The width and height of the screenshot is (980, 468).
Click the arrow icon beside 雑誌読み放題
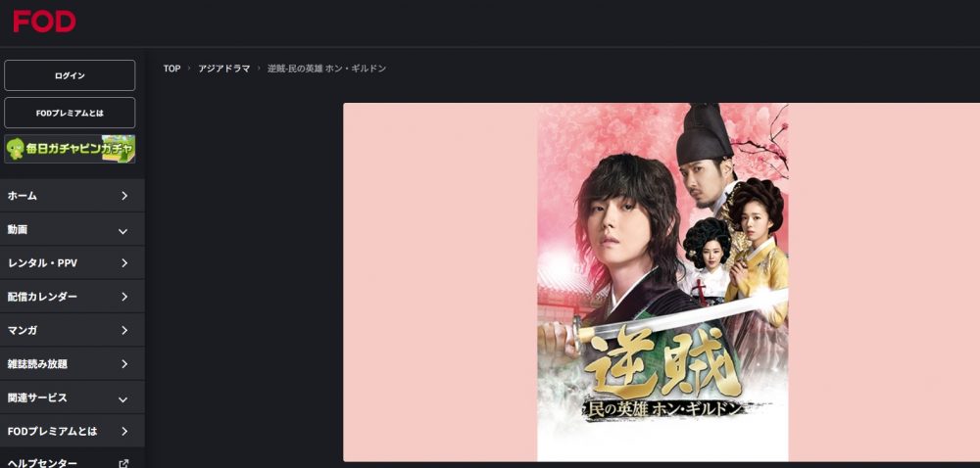click(x=124, y=364)
